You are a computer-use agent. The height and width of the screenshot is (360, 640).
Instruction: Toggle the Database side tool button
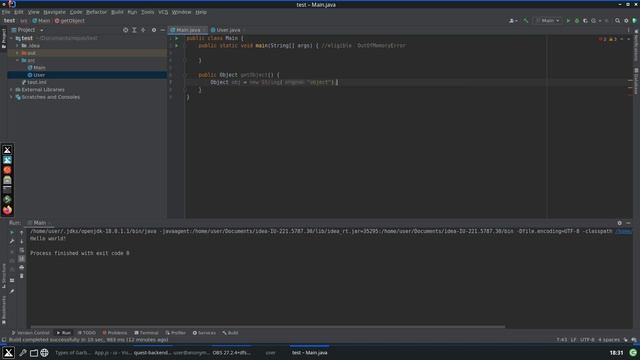coord(636,81)
